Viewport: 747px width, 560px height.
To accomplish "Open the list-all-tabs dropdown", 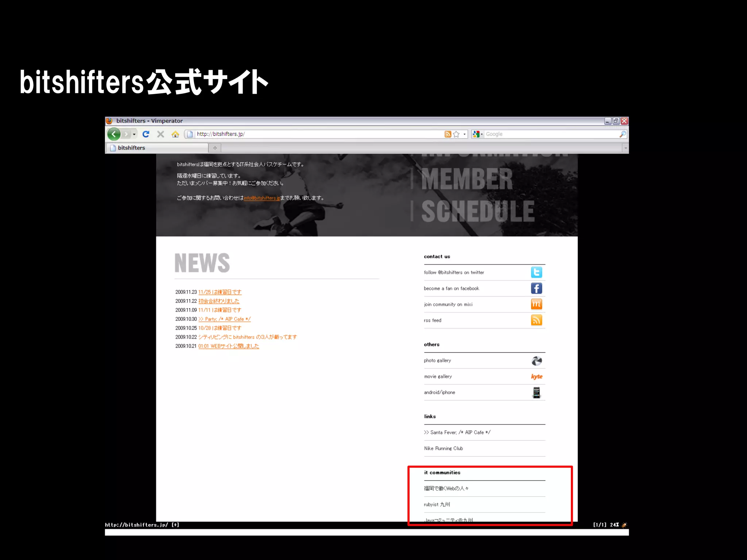I will pyautogui.click(x=626, y=148).
